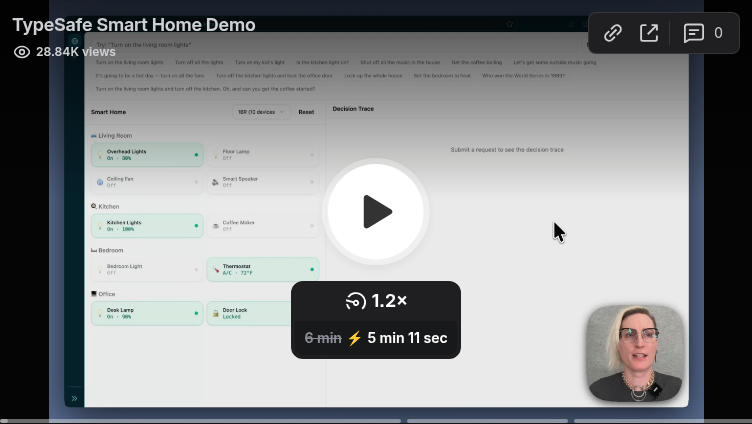Select 'Set the bedroom to heat' suggestion

(442, 76)
